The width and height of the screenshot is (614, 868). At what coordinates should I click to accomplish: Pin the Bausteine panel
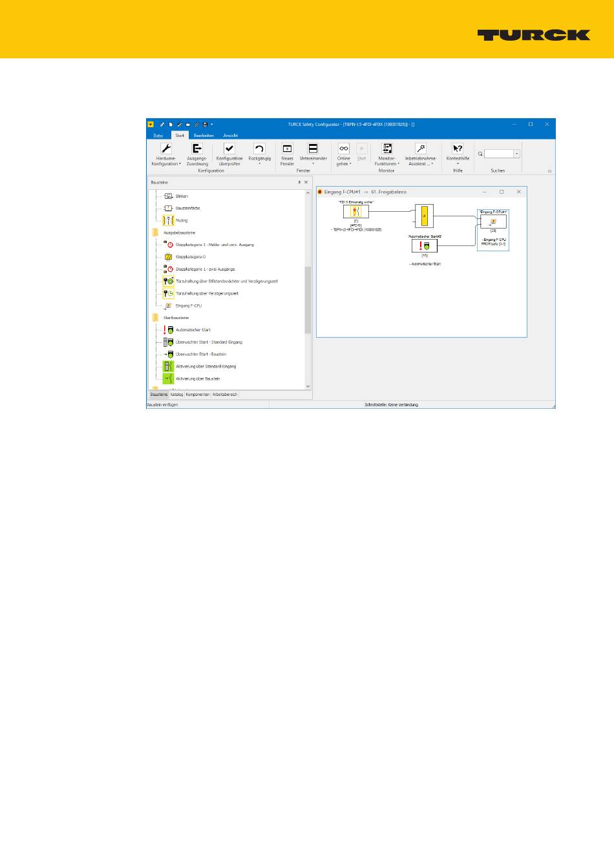tap(299, 183)
